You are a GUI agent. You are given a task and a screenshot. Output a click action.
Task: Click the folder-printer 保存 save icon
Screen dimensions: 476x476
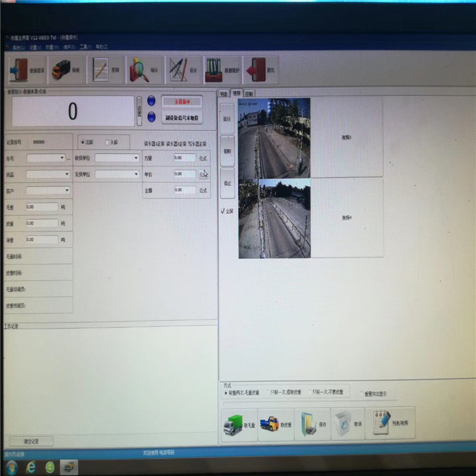pyautogui.click(x=308, y=424)
